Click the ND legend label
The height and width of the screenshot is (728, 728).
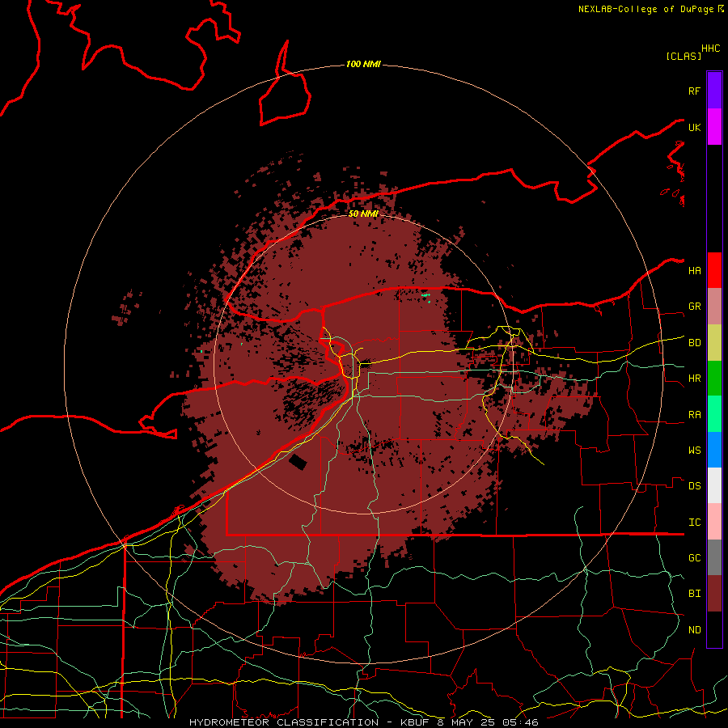[x=694, y=630]
